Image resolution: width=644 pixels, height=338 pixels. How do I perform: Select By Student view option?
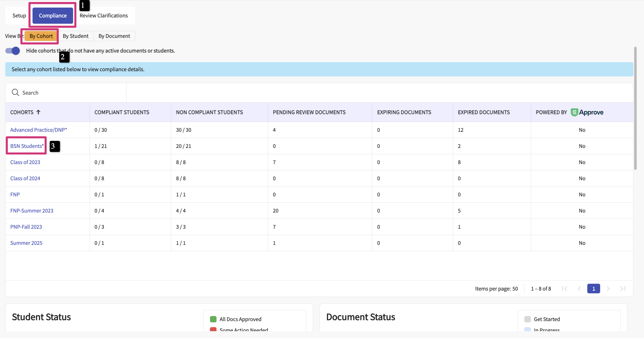75,36
